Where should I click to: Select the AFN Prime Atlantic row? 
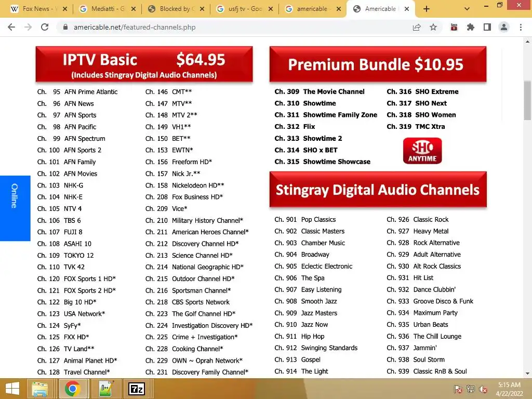point(77,92)
